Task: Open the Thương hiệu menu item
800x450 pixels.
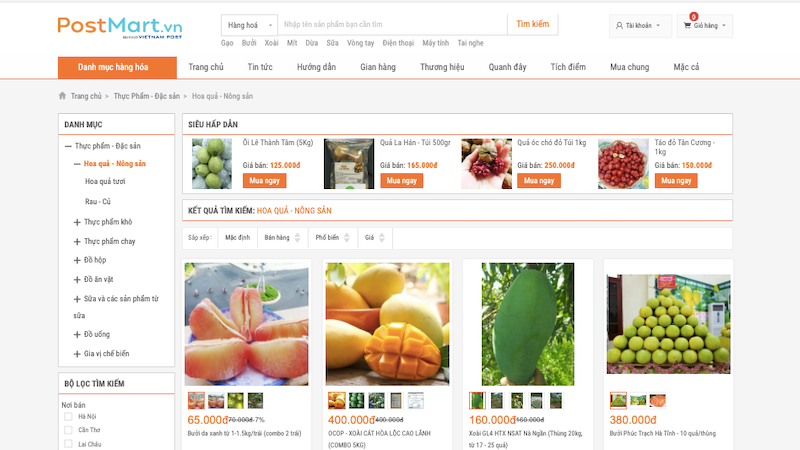Action: pyautogui.click(x=442, y=67)
